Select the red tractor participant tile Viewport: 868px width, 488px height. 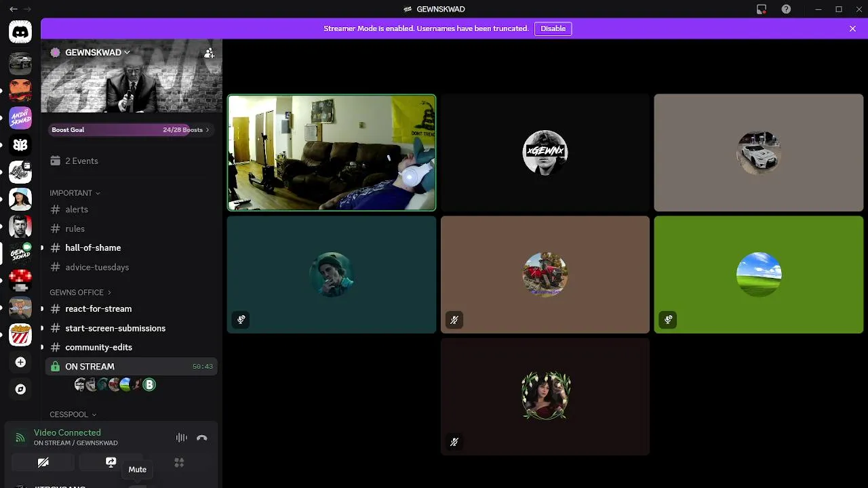click(545, 274)
